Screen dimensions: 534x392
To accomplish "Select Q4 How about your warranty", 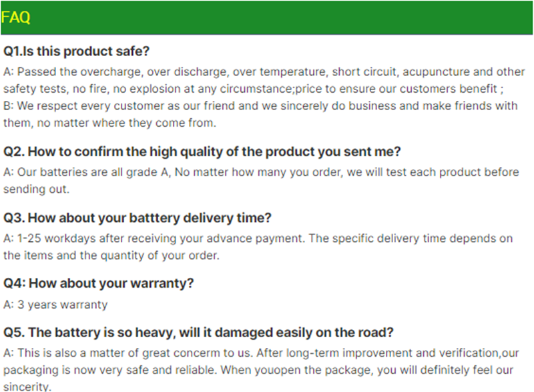I will (x=98, y=283).
